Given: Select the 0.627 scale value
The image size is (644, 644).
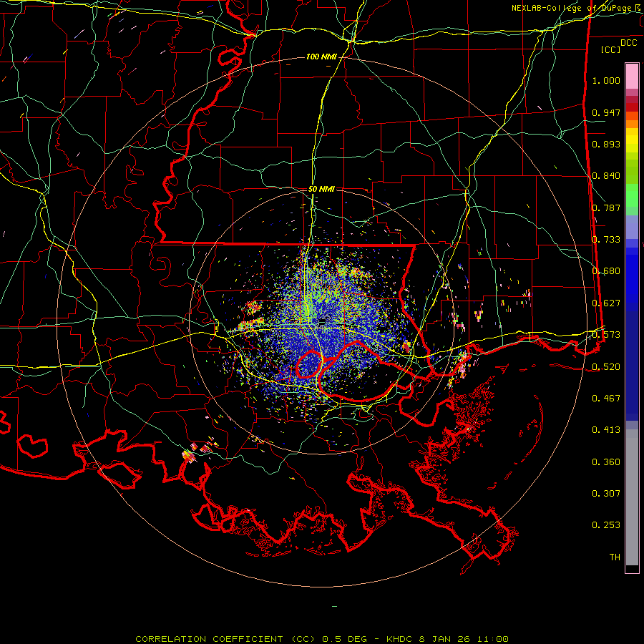Looking at the screenshot, I should (x=606, y=303).
